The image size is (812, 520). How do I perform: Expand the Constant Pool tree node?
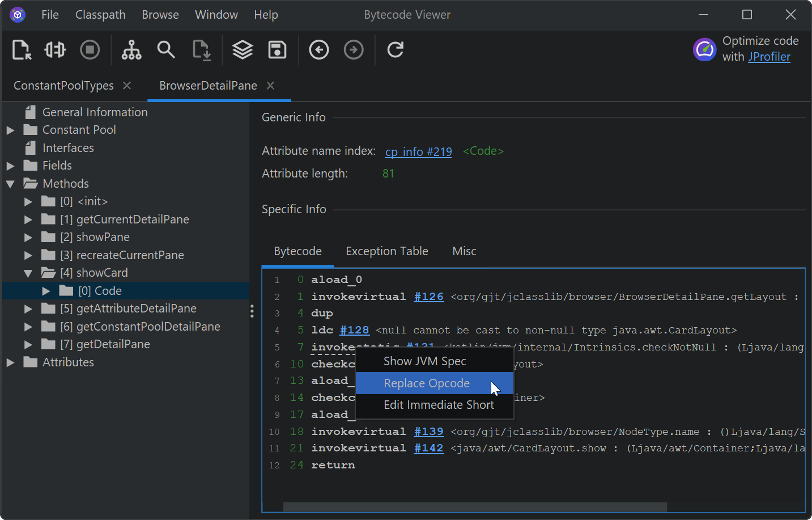(x=10, y=130)
